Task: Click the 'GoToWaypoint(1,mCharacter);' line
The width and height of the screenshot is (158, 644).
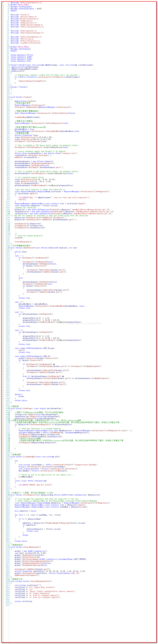Action: 28,224
